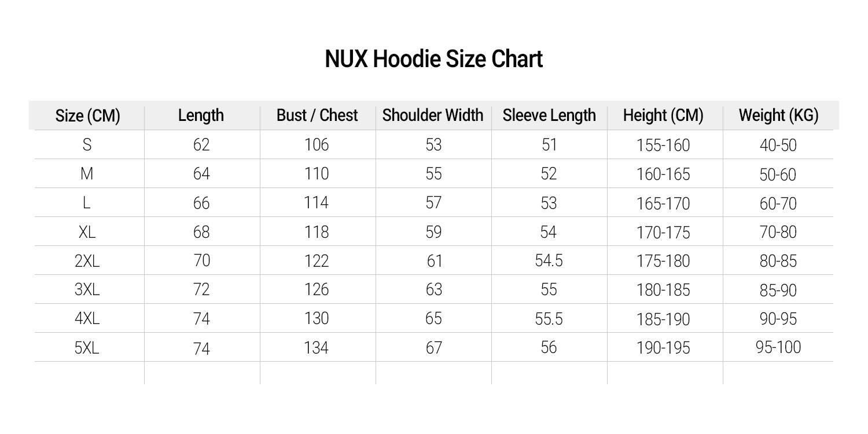Image resolution: width=868 pixels, height=434 pixels.
Task: Click the bust value 106 for size S
Action: pyautogui.click(x=317, y=145)
